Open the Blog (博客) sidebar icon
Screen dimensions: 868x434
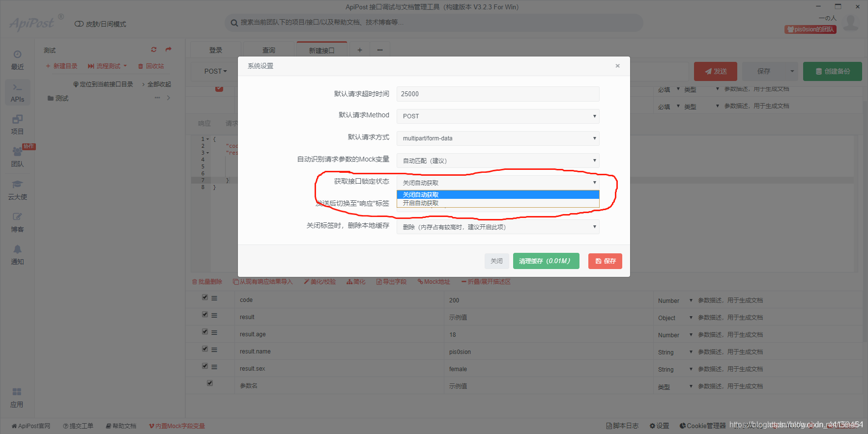[17, 222]
